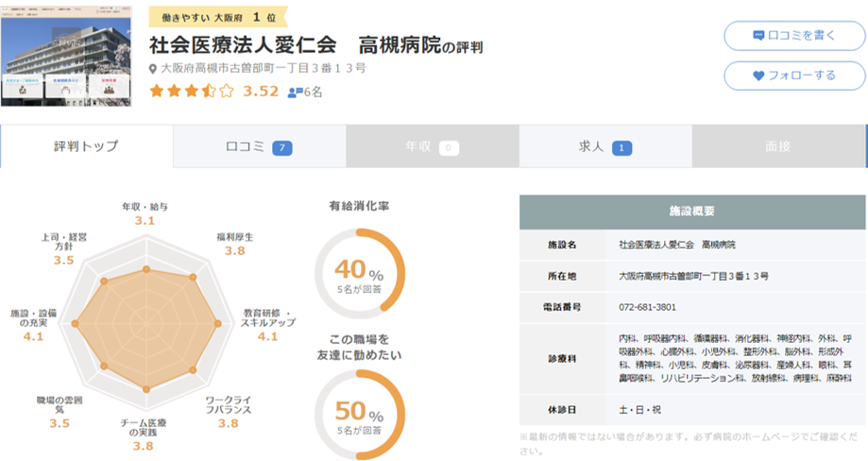Switch to the 面接 tab
The image size is (868, 461).
tap(778, 146)
